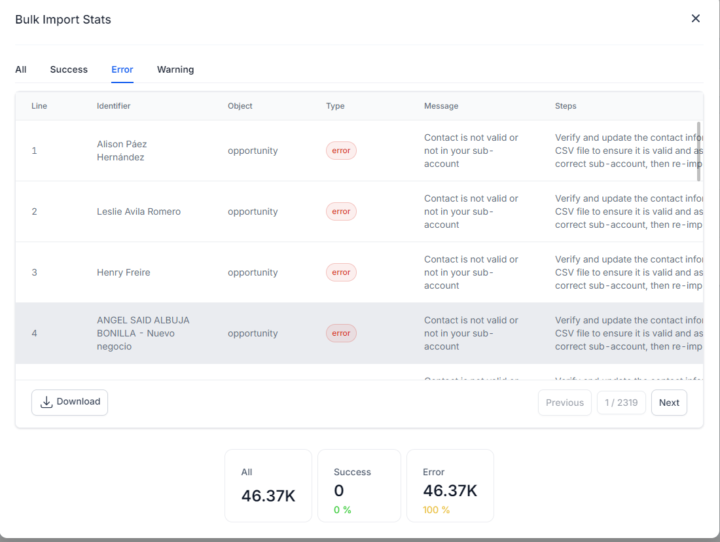Viewport: 720px width, 542px height.
Task: Click the 1 / 2319 page indicator
Action: (x=621, y=402)
